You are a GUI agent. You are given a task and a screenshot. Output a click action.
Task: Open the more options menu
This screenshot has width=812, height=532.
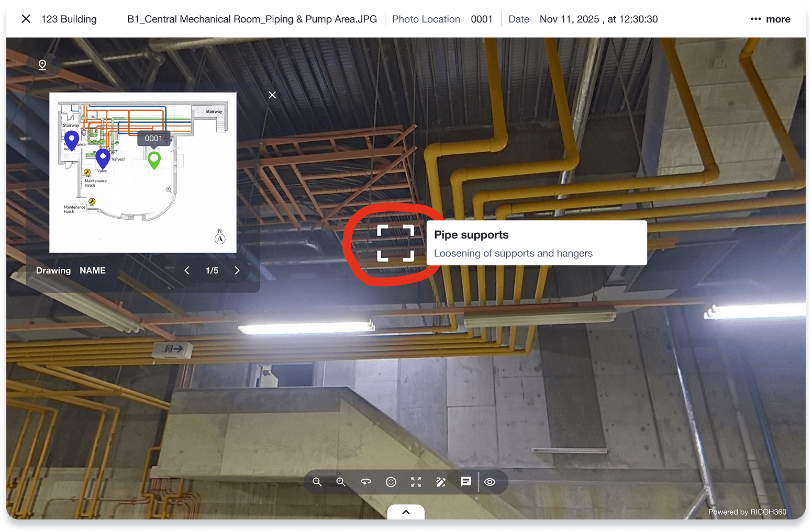pyautogui.click(x=770, y=19)
